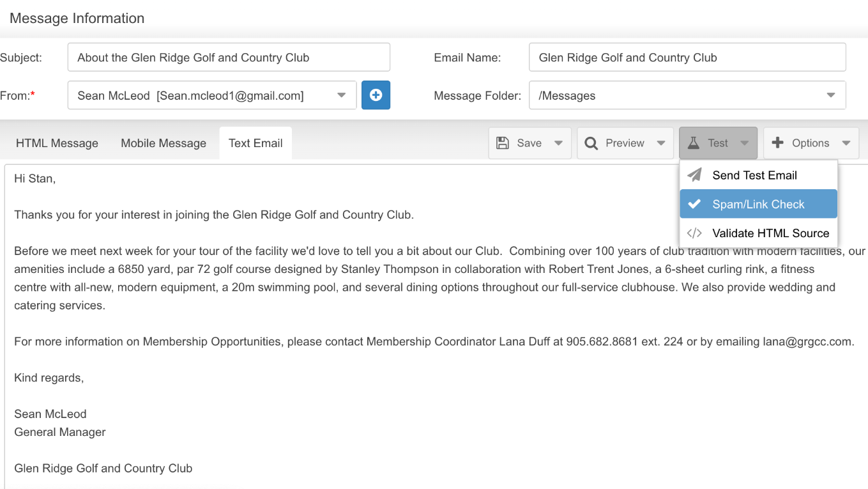Click the blue plus icon beside From field

(376, 95)
